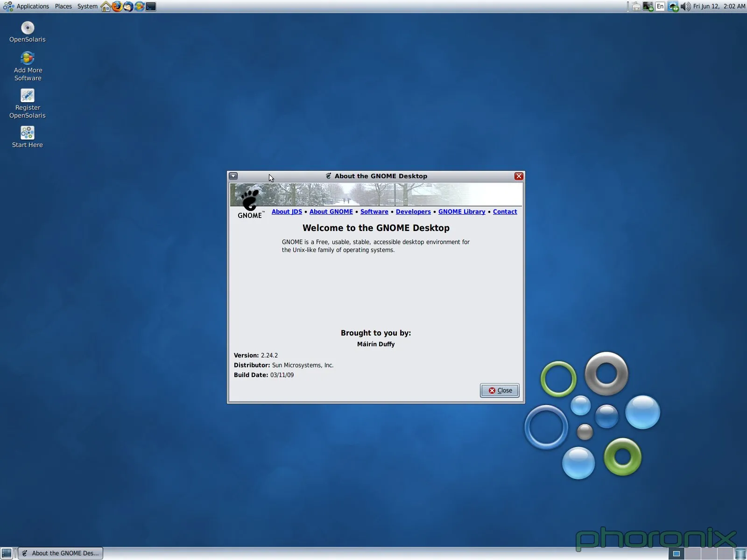Open the GNOME Library link
The image size is (747, 560).
point(462,212)
